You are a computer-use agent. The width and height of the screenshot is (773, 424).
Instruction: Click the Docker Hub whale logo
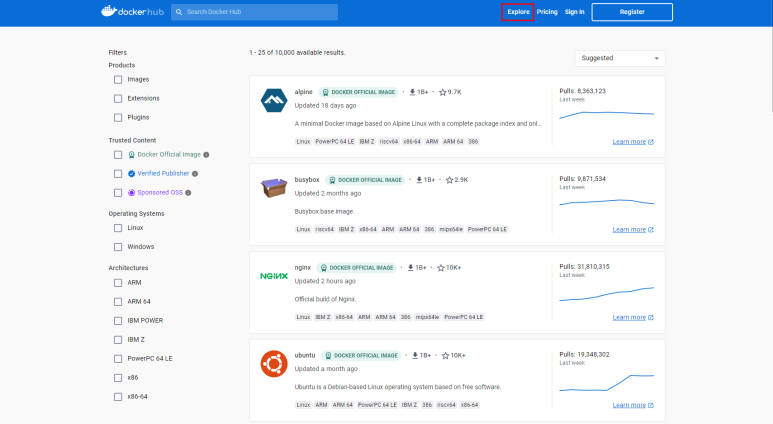click(132, 11)
